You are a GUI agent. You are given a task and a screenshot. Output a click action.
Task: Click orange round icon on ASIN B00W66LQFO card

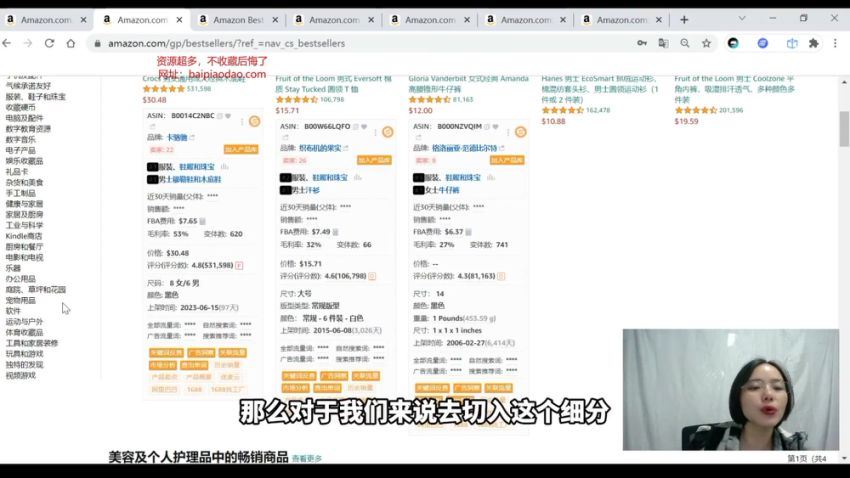point(388,132)
